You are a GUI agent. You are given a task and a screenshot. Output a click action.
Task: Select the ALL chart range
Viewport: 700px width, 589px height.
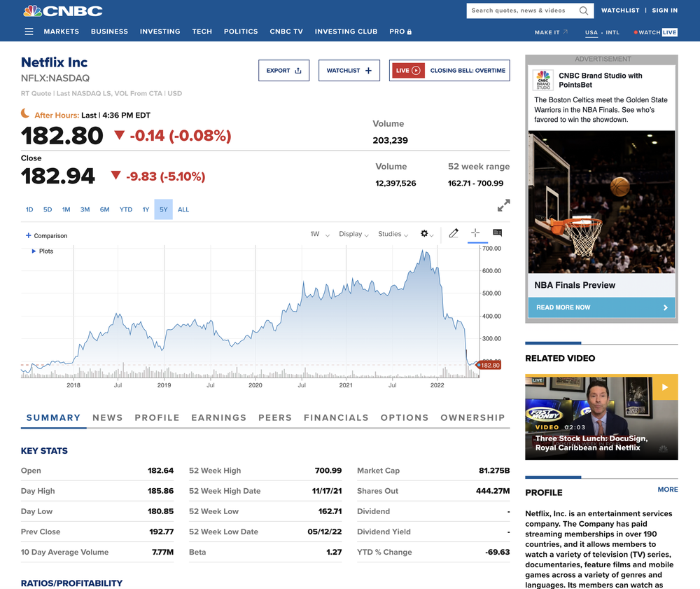click(183, 209)
